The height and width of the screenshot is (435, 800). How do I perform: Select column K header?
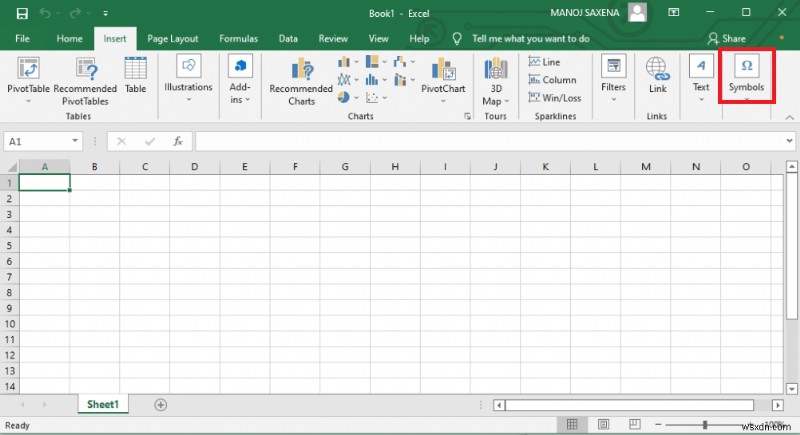545,167
